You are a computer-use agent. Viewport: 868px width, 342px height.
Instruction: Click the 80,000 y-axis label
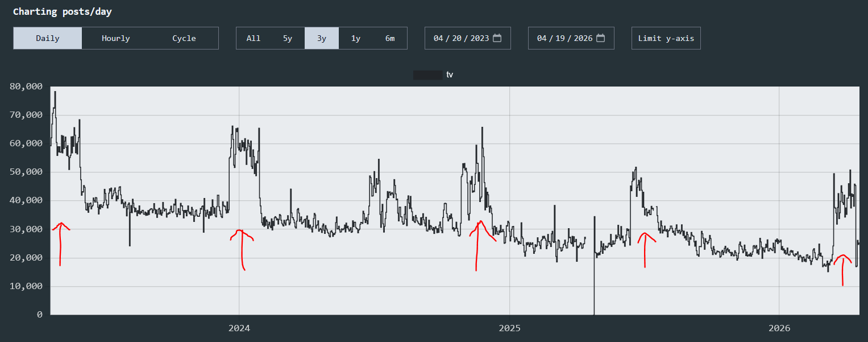[26, 86]
